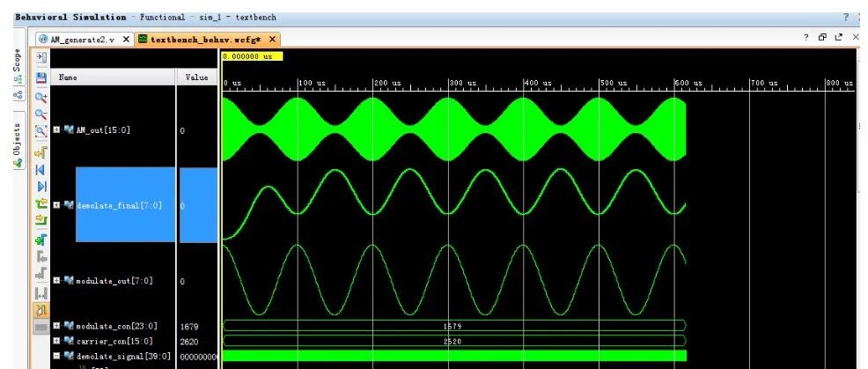Click the help question mark in waveform tab bar
Viewport: 868px width, 369px height.
806,38
